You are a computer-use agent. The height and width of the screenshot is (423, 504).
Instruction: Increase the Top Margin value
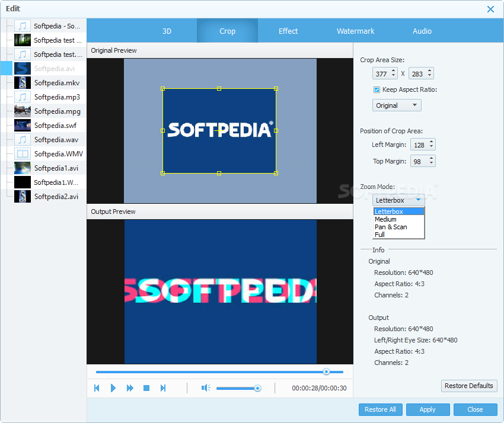431,158
